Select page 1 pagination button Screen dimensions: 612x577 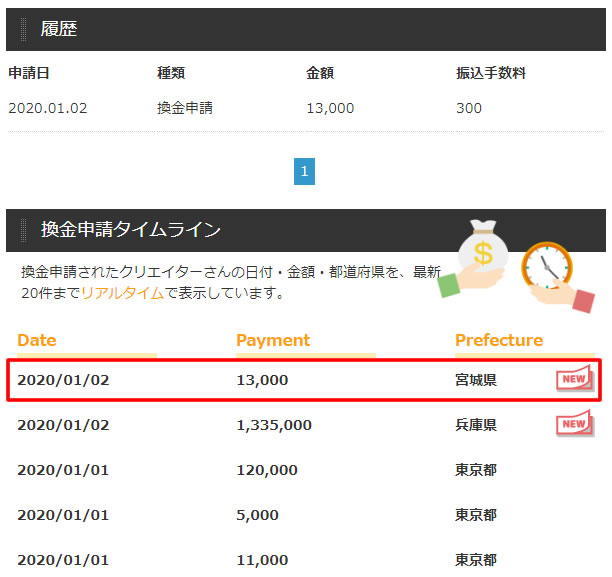click(x=305, y=172)
